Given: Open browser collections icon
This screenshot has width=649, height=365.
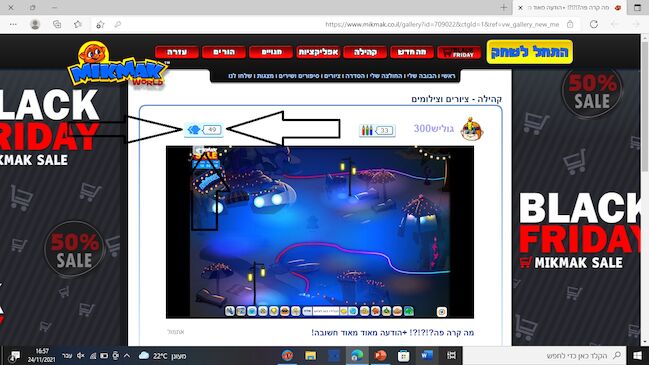Looking at the screenshot, I should [57, 24].
